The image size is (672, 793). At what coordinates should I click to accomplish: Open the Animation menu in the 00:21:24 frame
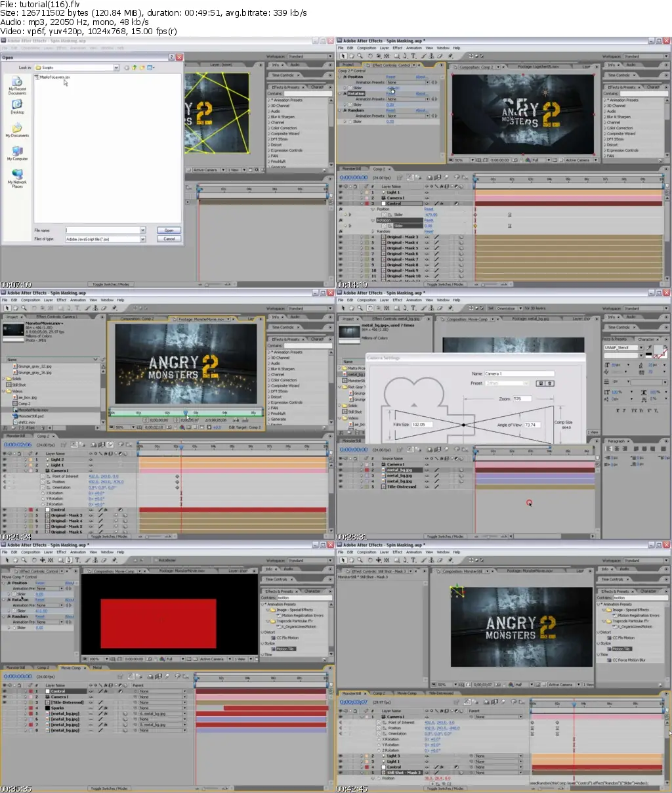(x=78, y=300)
